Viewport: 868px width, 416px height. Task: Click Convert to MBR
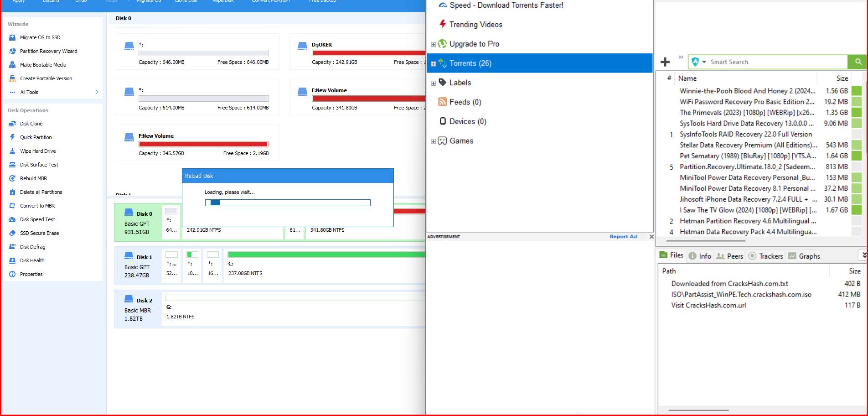pyautogui.click(x=37, y=206)
